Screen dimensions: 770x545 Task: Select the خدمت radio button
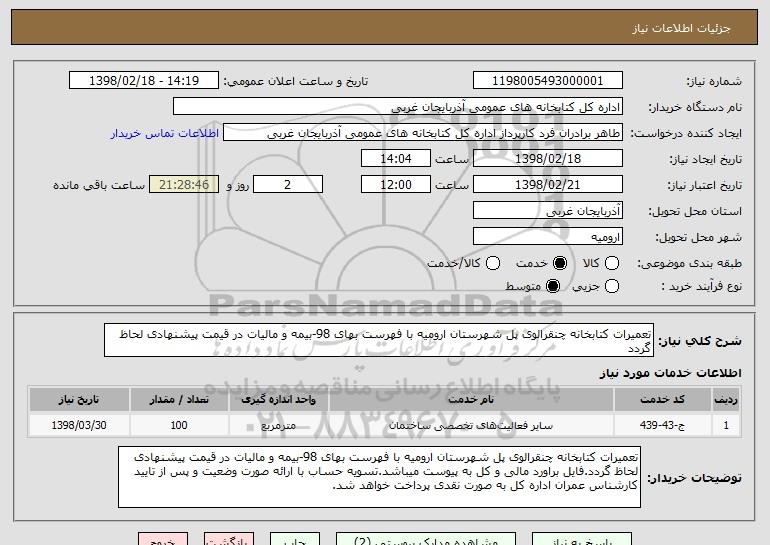(x=559, y=263)
